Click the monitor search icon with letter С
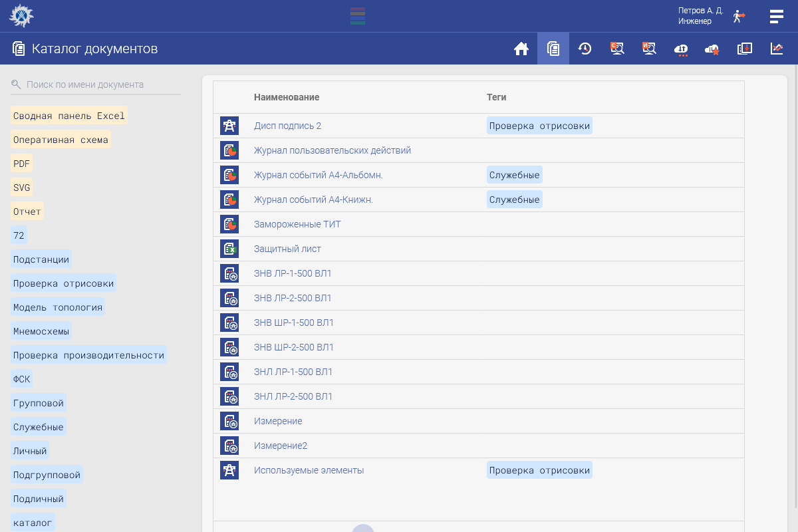The image size is (798, 532). (617, 49)
